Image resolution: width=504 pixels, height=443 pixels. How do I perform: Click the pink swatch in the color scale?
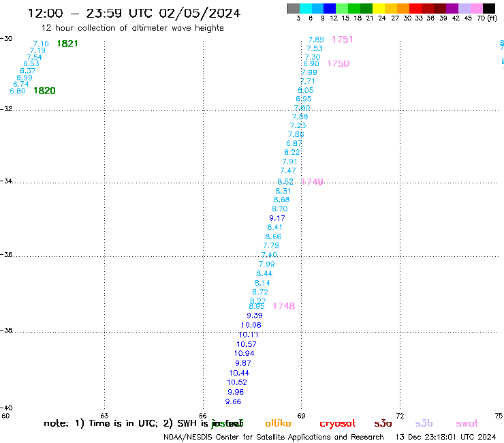click(x=477, y=8)
